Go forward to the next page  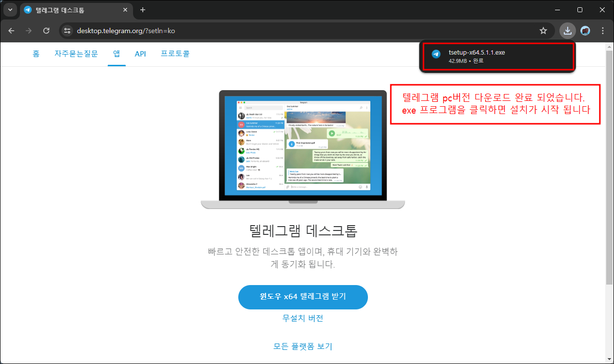(29, 31)
